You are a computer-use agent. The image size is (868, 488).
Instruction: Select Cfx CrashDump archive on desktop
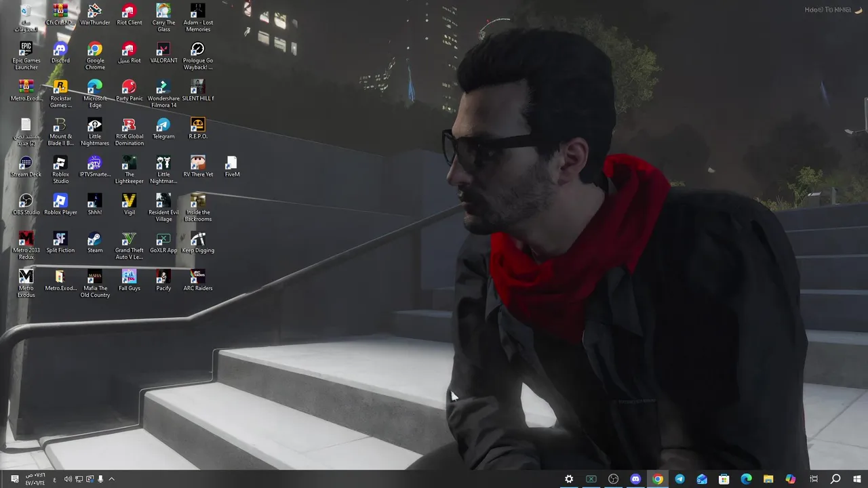pos(60,15)
